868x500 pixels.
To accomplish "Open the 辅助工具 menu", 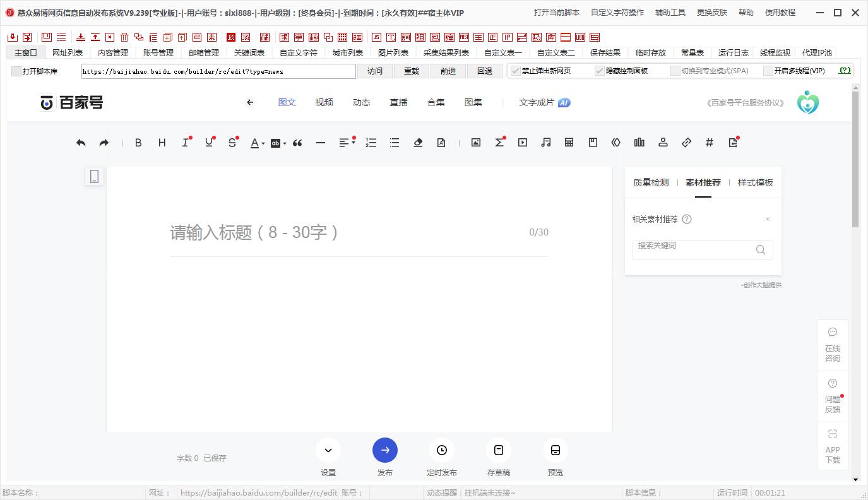I will pyautogui.click(x=670, y=13).
